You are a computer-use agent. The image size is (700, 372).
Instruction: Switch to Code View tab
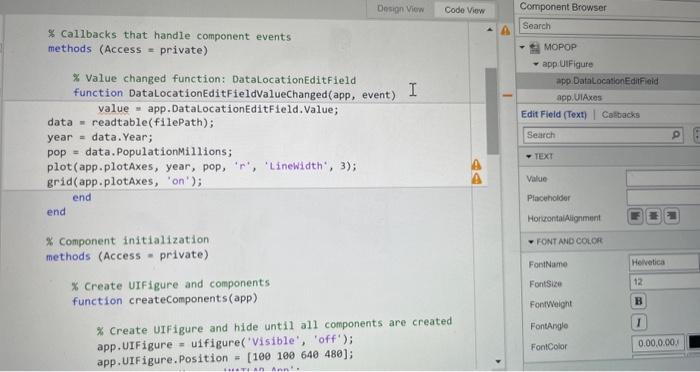click(464, 9)
